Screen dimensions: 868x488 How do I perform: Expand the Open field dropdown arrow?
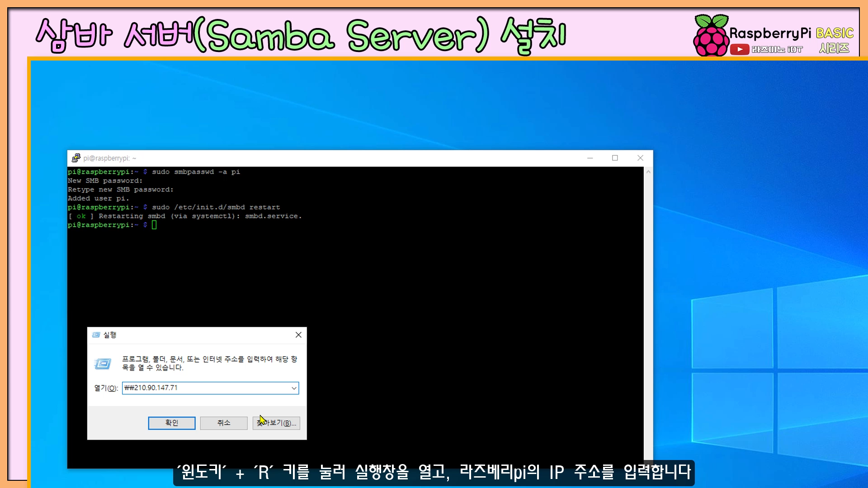[294, 388]
